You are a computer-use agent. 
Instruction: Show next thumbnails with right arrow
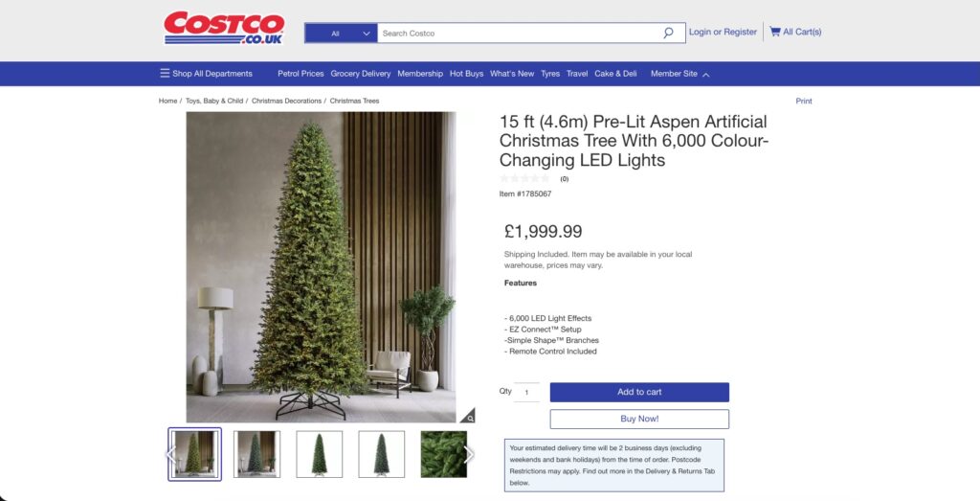click(x=469, y=454)
